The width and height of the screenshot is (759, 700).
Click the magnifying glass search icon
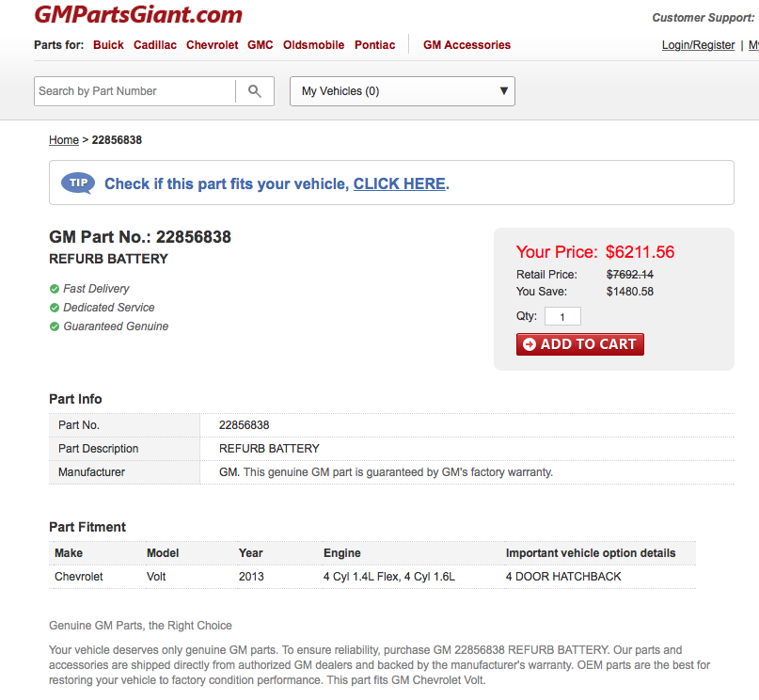point(255,91)
